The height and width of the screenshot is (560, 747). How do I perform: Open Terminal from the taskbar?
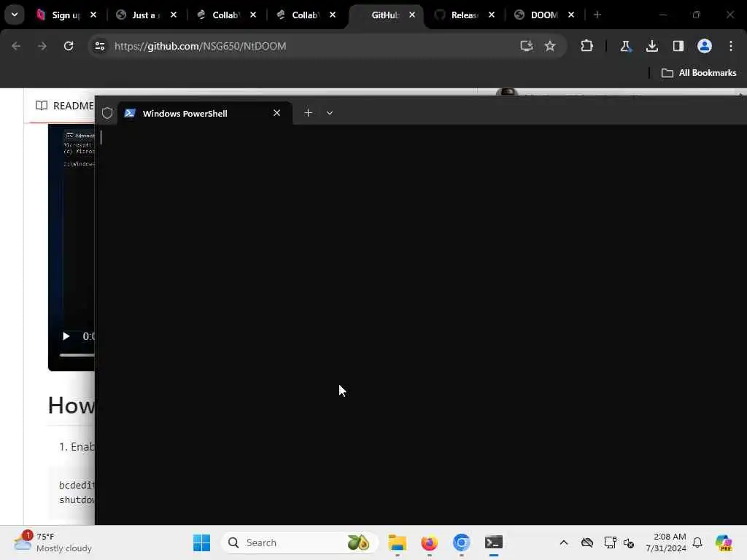click(494, 542)
